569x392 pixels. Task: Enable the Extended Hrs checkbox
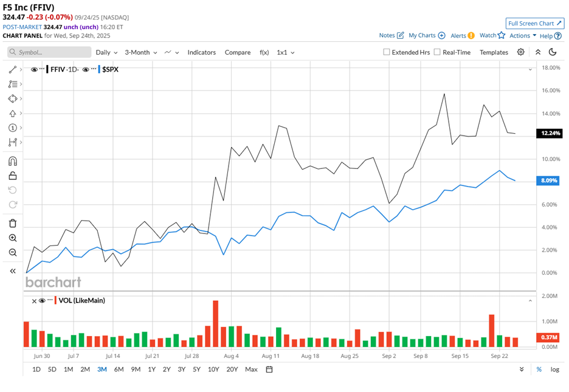[x=387, y=52]
